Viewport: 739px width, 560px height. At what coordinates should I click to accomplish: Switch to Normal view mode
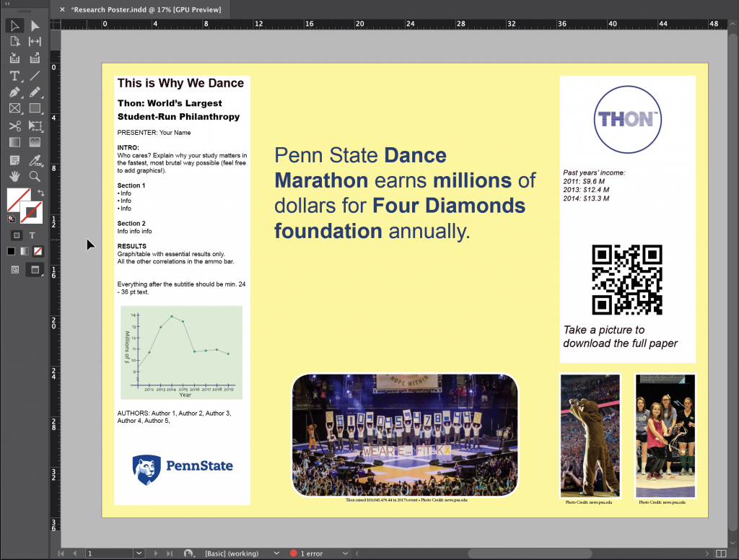tap(15, 270)
